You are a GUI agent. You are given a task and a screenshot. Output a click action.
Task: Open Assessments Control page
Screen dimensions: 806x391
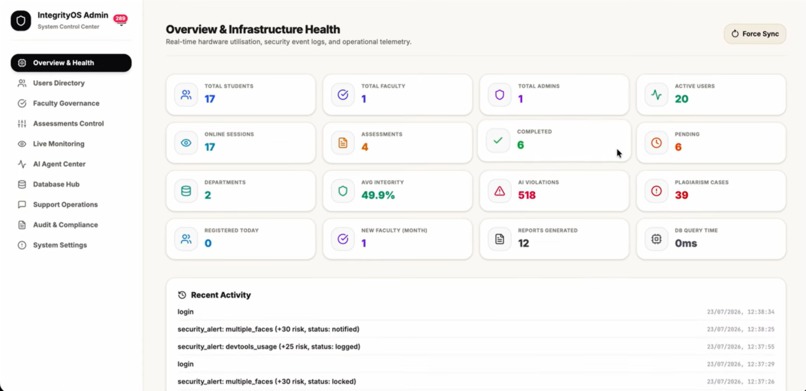(x=71, y=123)
